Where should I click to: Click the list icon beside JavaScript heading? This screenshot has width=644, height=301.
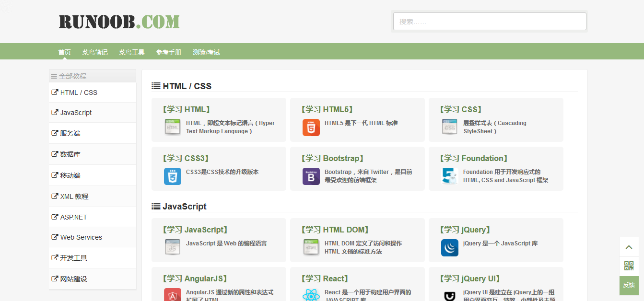[x=156, y=206]
